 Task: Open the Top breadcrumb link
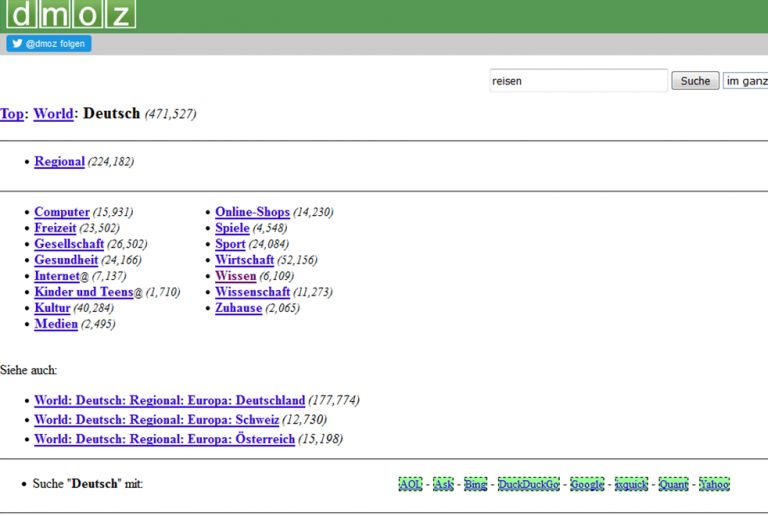click(12, 114)
